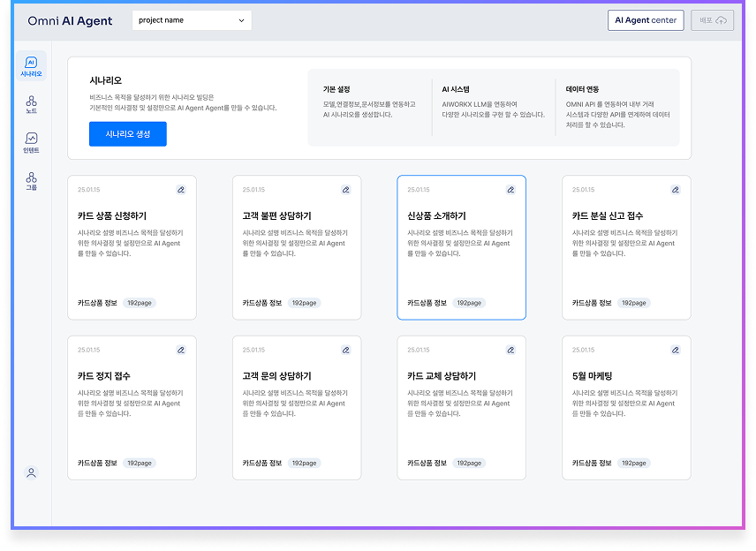Open the 시나리오 sidebar section
This screenshot has width=756, height=551.
[x=31, y=66]
